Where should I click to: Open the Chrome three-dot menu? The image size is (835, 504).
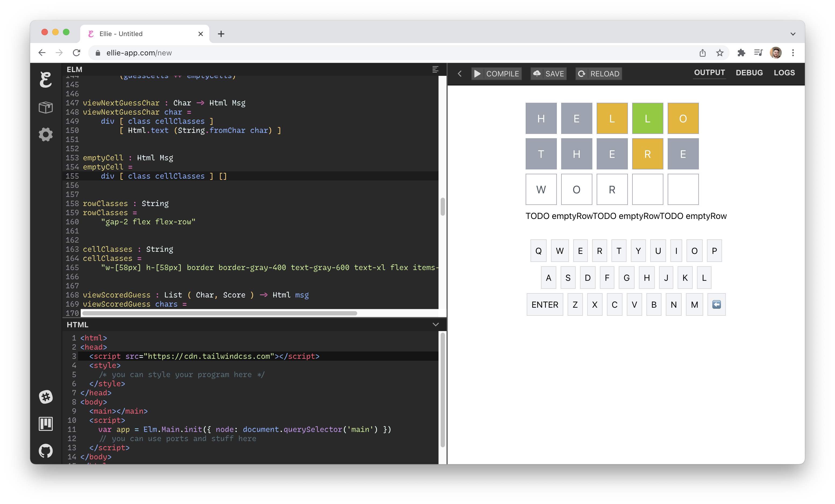793,52
